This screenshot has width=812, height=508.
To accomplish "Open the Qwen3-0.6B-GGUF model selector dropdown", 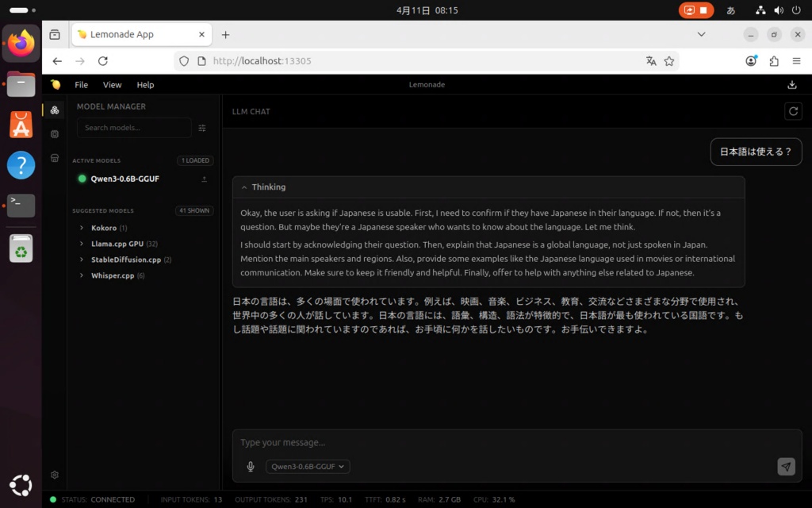I will click(308, 467).
